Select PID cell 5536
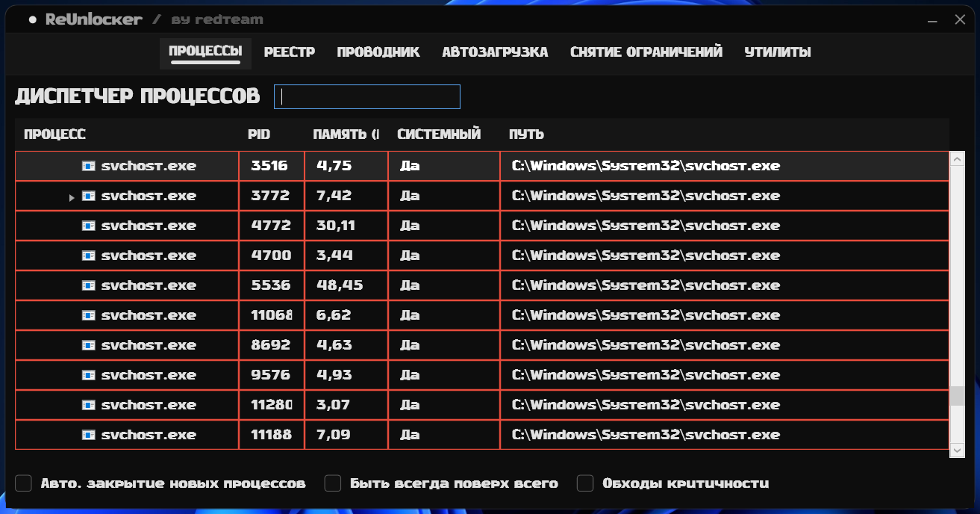The width and height of the screenshot is (980, 514). coord(272,285)
